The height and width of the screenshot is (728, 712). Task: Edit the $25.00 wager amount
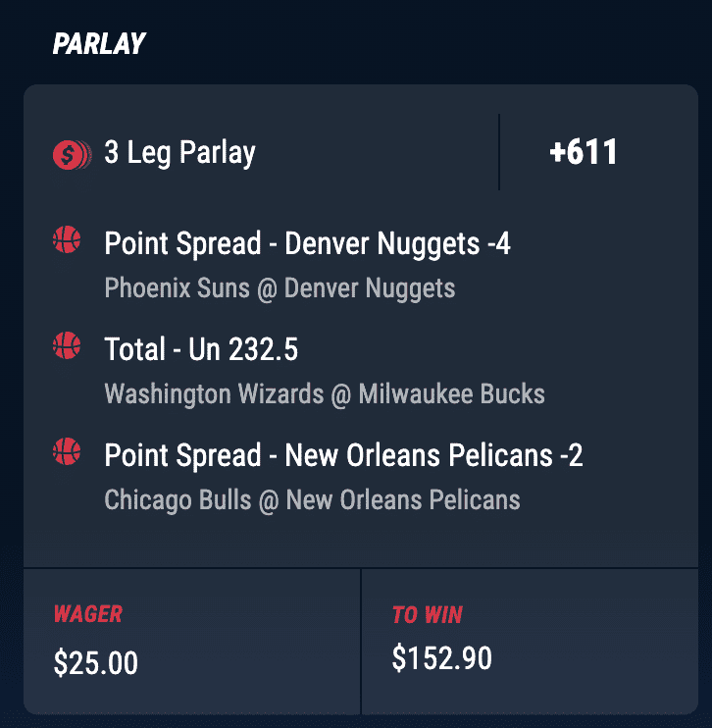click(95, 662)
